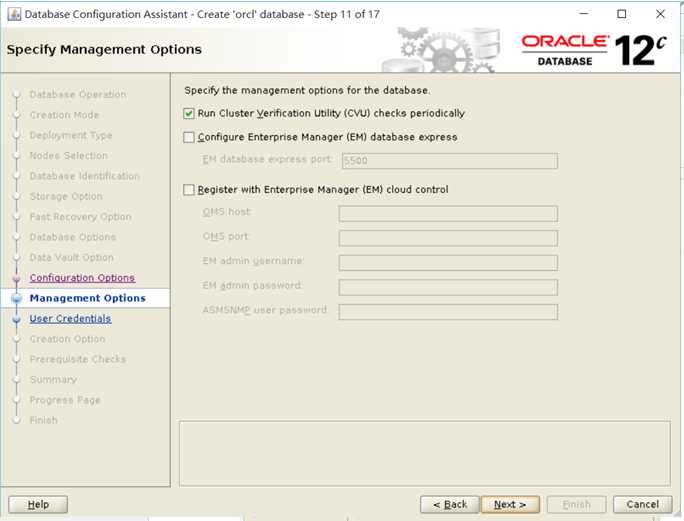The height and width of the screenshot is (521, 684).
Task: Select the Management Options step
Action: 87,298
